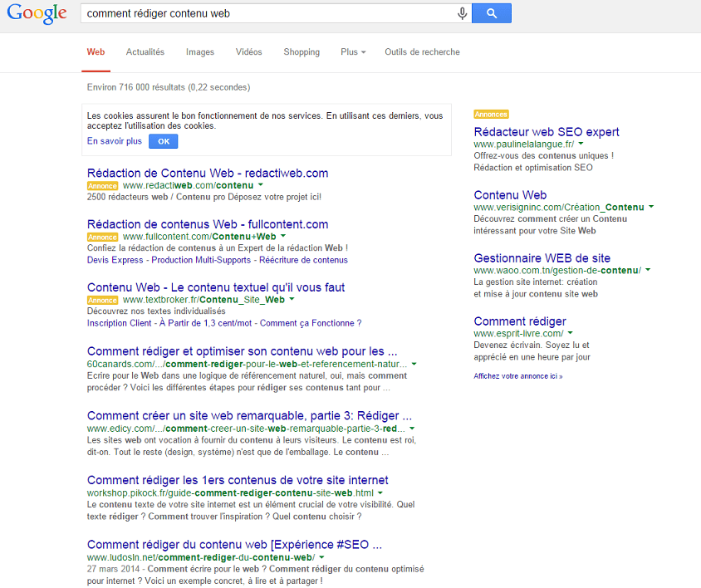Image resolution: width=701 pixels, height=588 pixels.
Task: Click the Inscription Client sitelink
Action: (120, 323)
